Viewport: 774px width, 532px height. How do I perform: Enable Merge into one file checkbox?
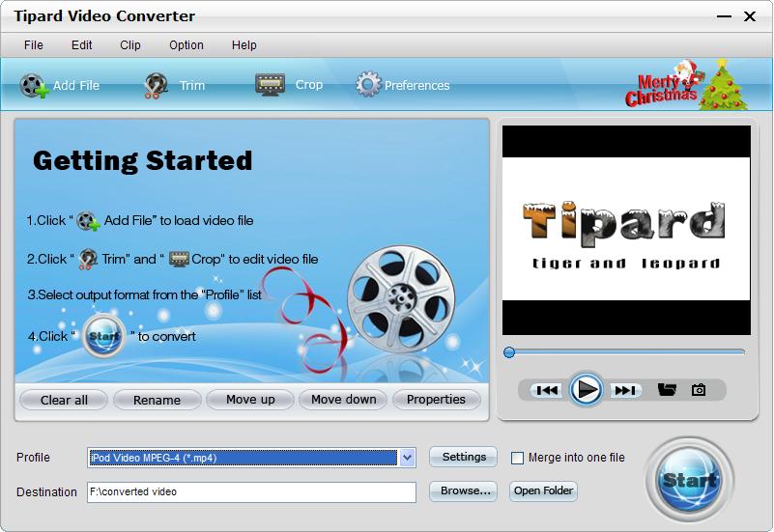[517, 458]
